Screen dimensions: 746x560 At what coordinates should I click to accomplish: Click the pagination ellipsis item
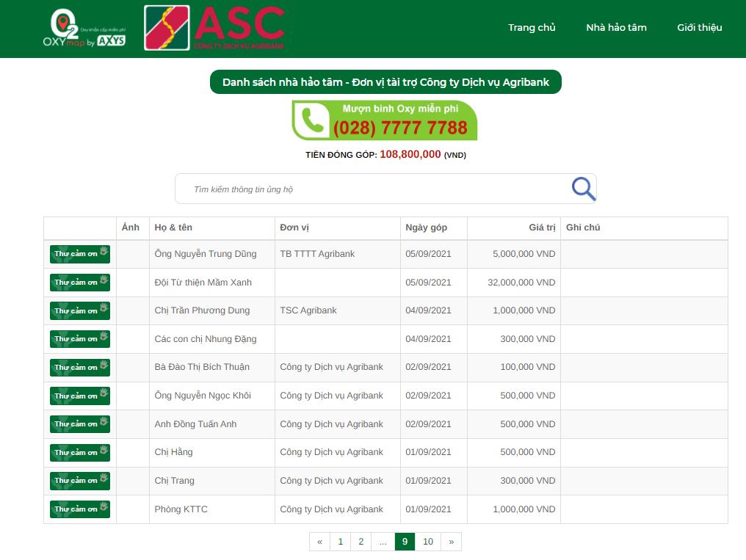[383, 542]
